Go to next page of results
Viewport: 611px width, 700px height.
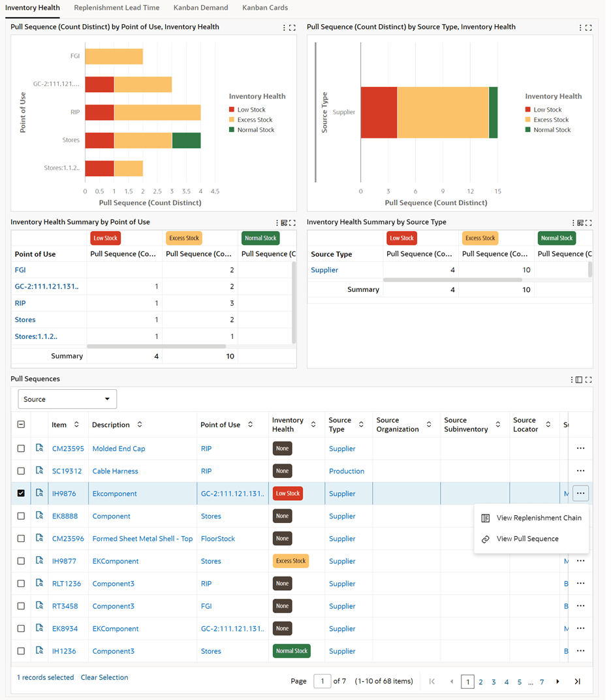(558, 681)
